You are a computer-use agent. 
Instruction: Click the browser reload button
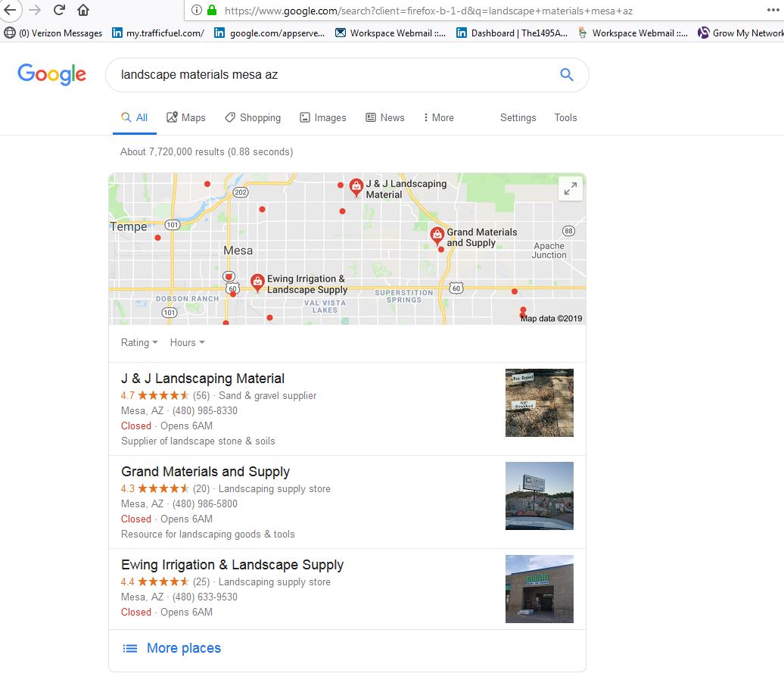coord(59,10)
